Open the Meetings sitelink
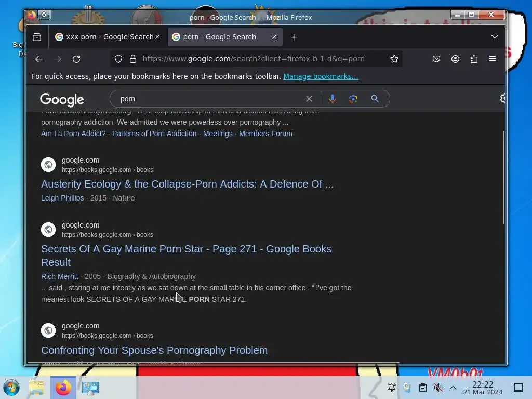Screen dimensions: 532x399 218,134
